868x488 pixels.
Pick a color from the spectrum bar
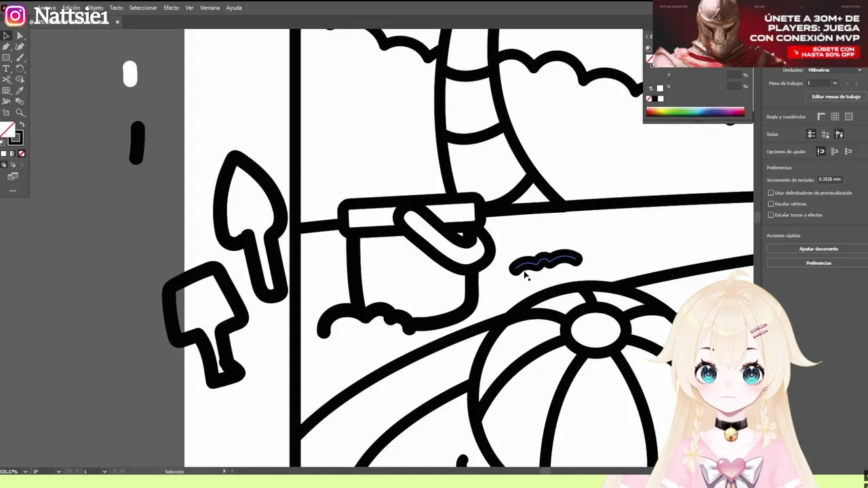pos(695,111)
